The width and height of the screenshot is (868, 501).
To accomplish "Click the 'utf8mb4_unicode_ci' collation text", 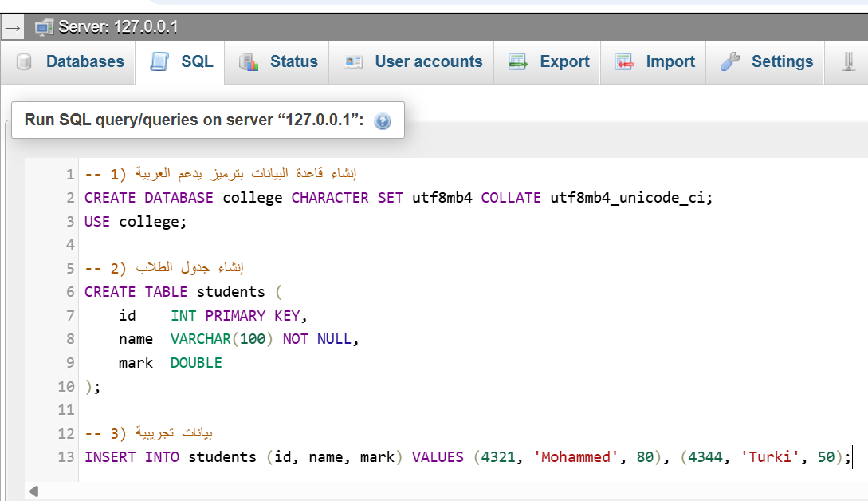I will pyautogui.click(x=627, y=197).
